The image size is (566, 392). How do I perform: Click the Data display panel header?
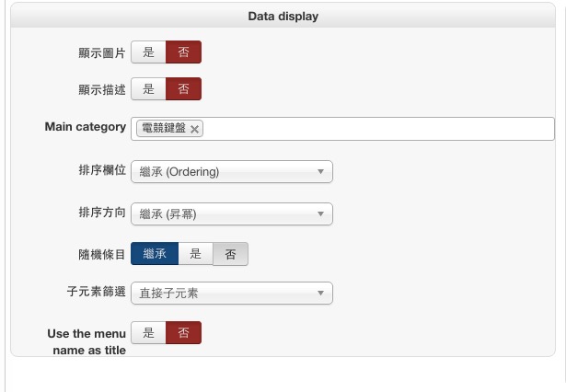(x=283, y=17)
